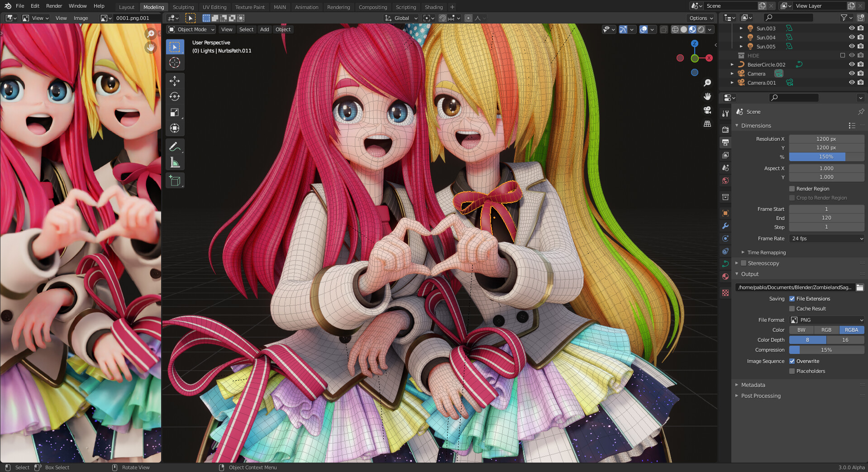
Task: Open the Blender logo menu
Action: pos(7,6)
